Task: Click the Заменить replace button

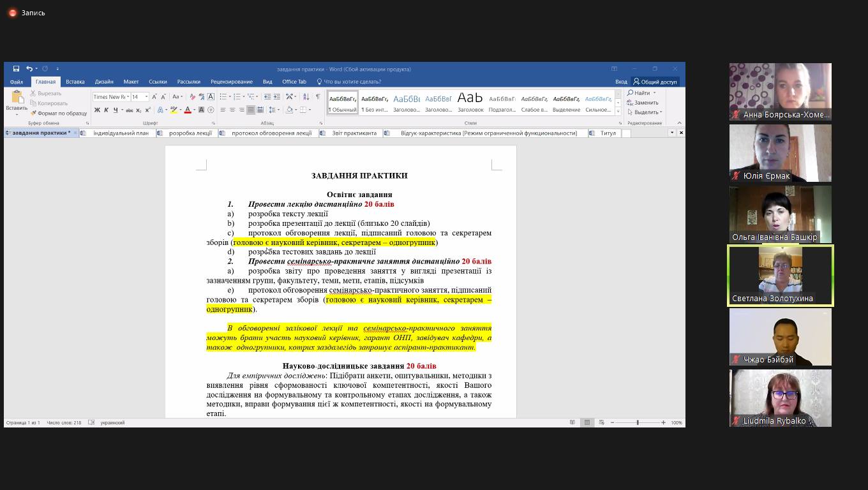Action: coord(643,103)
